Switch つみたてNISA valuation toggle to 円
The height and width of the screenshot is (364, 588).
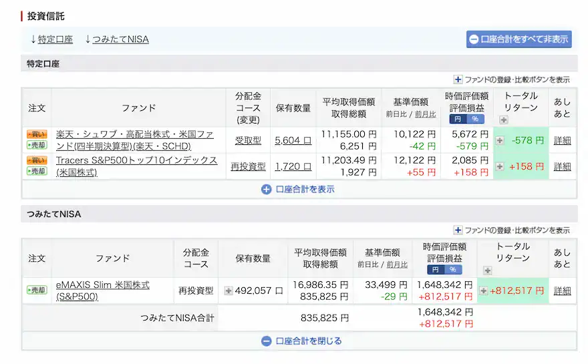tap(436, 270)
